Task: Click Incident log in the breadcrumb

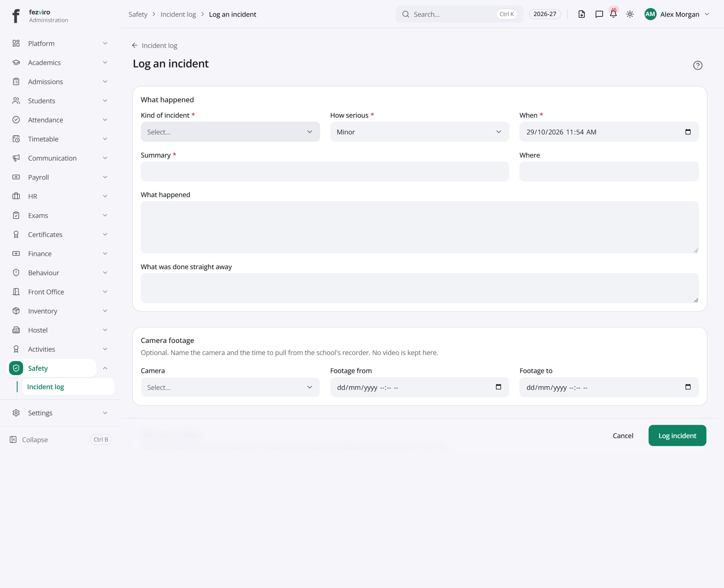Action: 178,14
